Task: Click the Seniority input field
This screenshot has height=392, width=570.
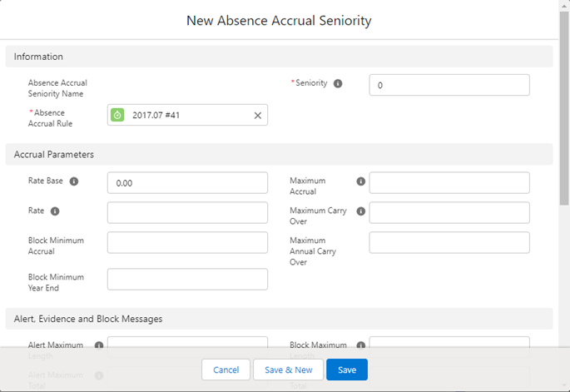Action: click(449, 85)
